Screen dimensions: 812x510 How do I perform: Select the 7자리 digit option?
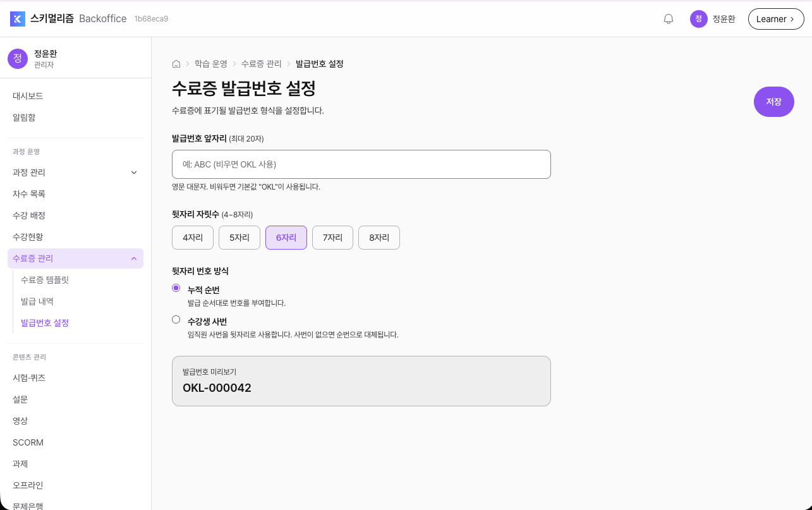tap(332, 238)
